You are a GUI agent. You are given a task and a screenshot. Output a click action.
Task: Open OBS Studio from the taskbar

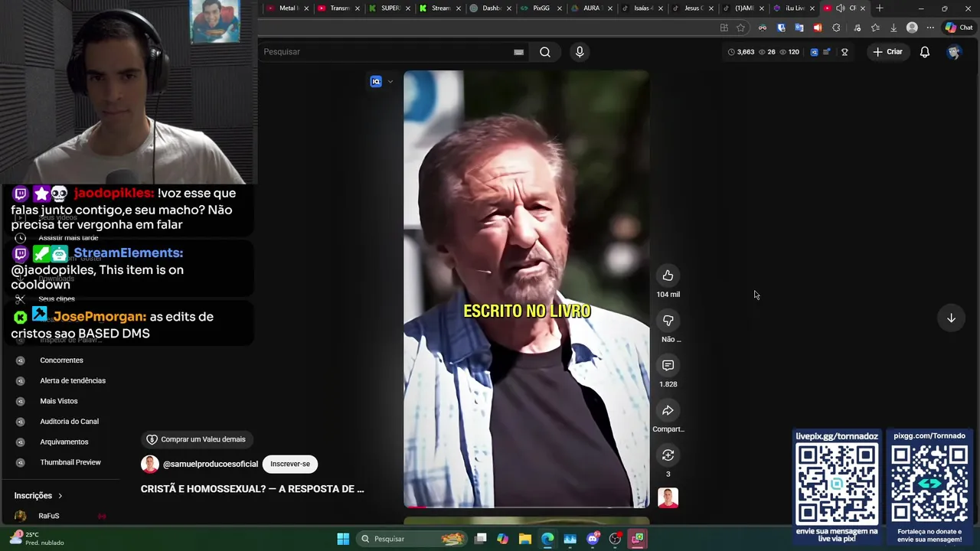(615, 539)
